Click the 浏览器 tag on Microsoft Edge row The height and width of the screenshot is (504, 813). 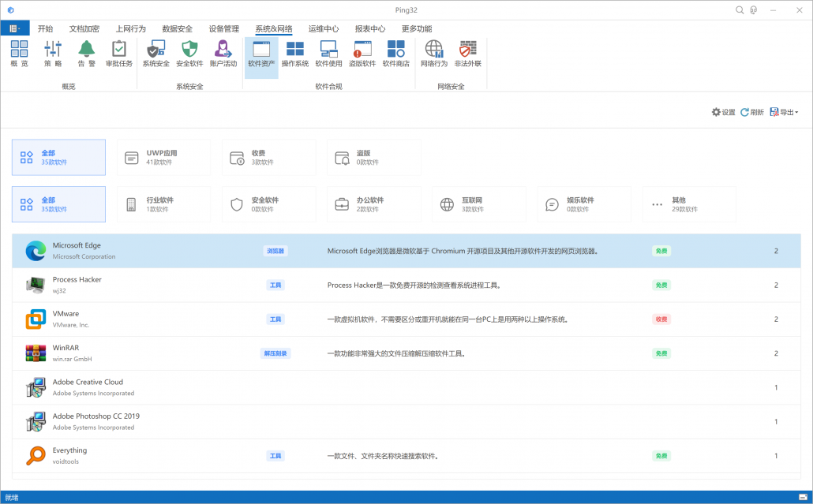click(275, 251)
